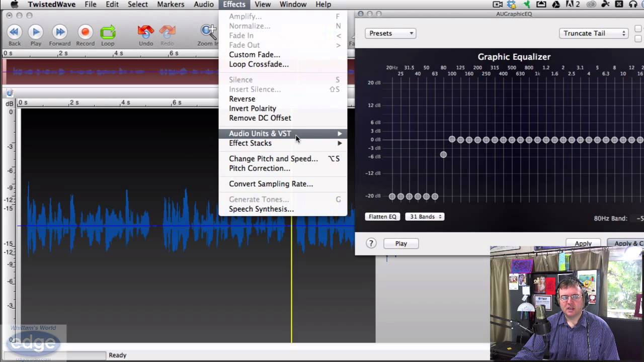Change the 31 Bands selector
Viewport: 644px width, 362px height.
point(425,217)
